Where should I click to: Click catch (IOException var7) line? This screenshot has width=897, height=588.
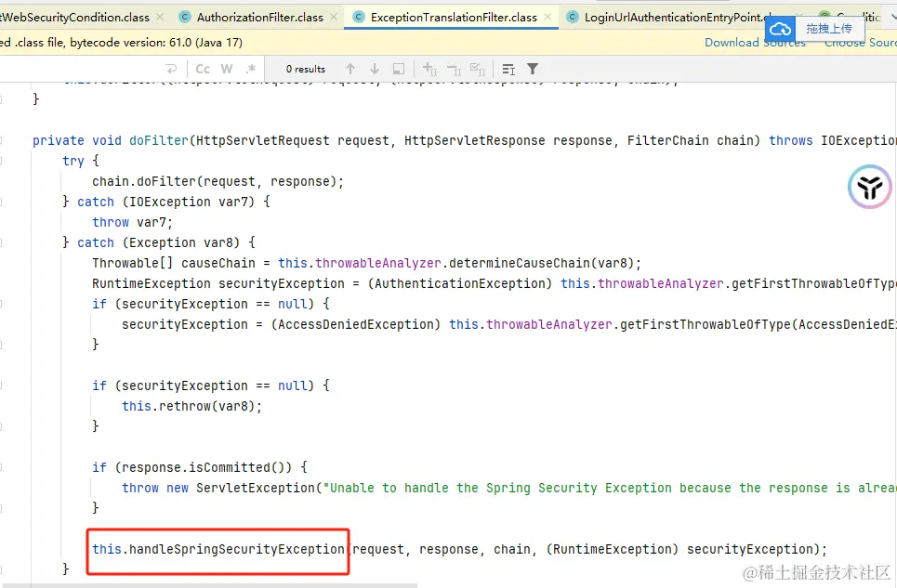pos(165,203)
